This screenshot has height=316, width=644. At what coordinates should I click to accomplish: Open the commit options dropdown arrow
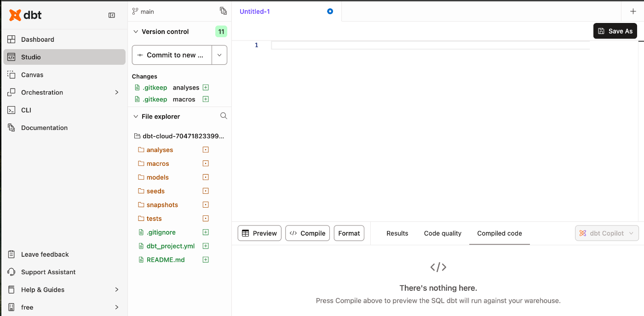point(219,55)
